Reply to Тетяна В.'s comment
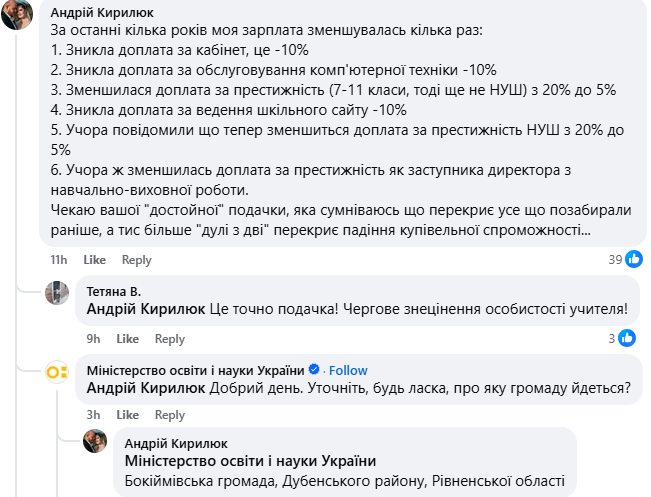This screenshot has width=651, height=497. coord(170,339)
